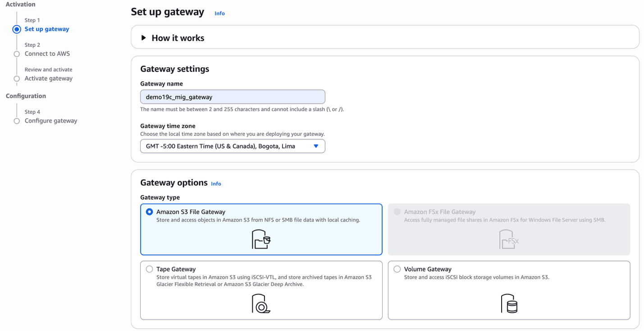Click inside the Gateway name field
Viewport: 644px width, 331px height.
(x=233, y=97)
